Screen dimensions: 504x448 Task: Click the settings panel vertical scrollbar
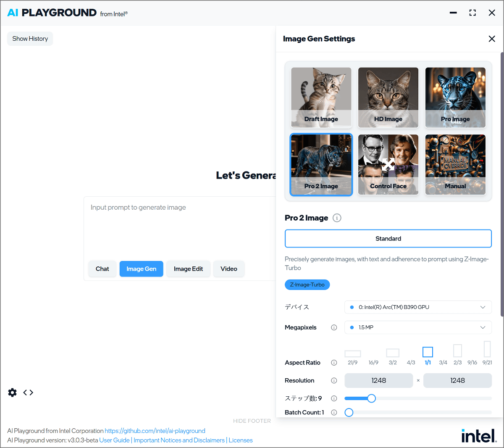click(x=502, y=184)
